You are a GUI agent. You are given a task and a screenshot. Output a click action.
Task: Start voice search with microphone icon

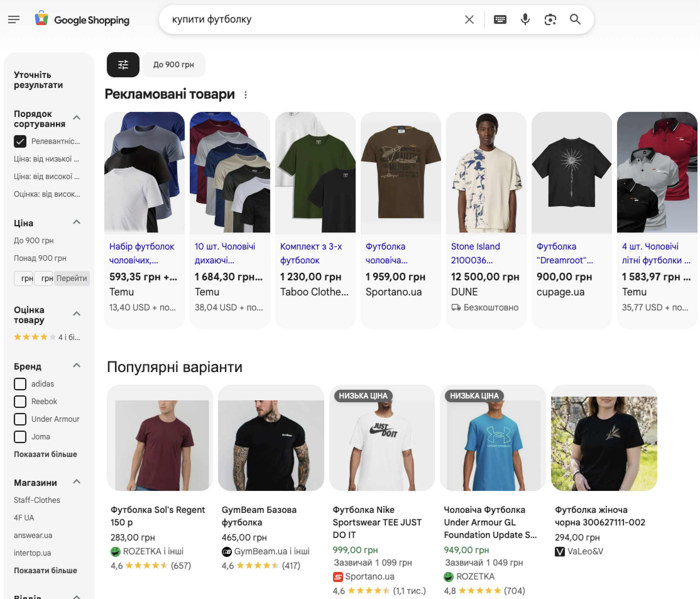click(525, 19)
